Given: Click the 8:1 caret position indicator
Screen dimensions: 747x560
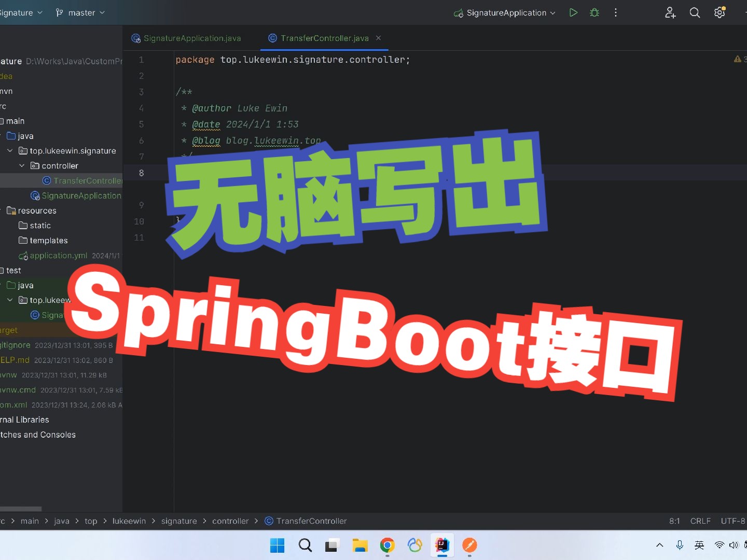Looking at the screenshot, I should click(674, 521).
